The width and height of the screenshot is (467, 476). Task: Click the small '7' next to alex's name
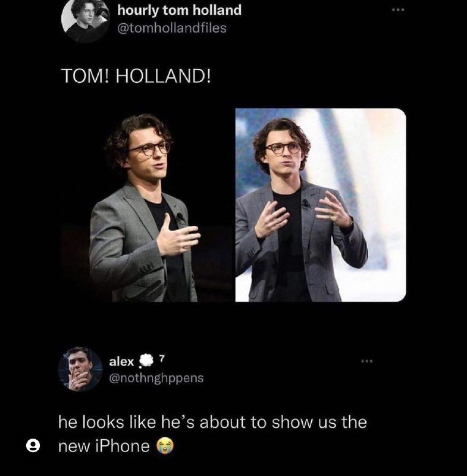(x=162, y=358)
